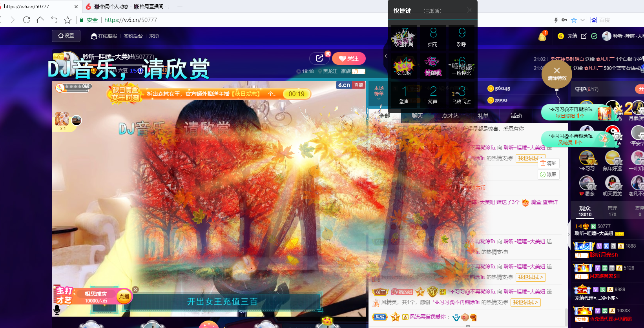Image resolution: width=644 pixels, height=328 pixels.
Task: Switch to the 观众 18010 audience tab
Action: (585, 211)
